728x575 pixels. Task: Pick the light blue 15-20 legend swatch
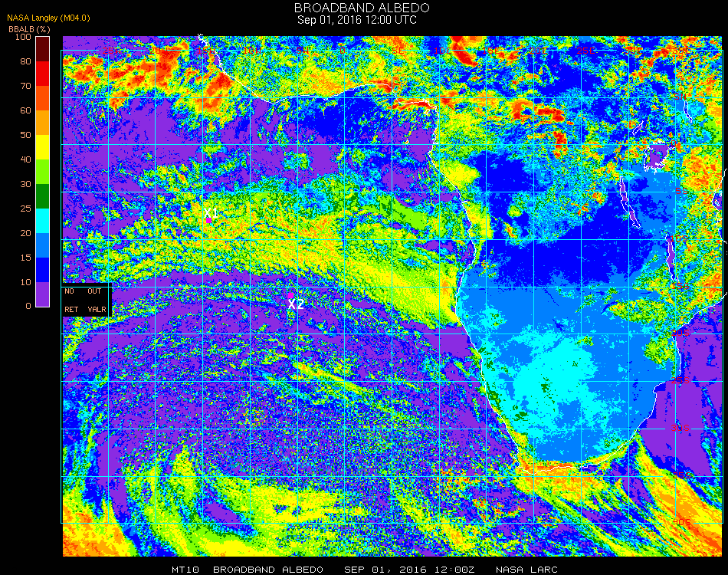43,245
